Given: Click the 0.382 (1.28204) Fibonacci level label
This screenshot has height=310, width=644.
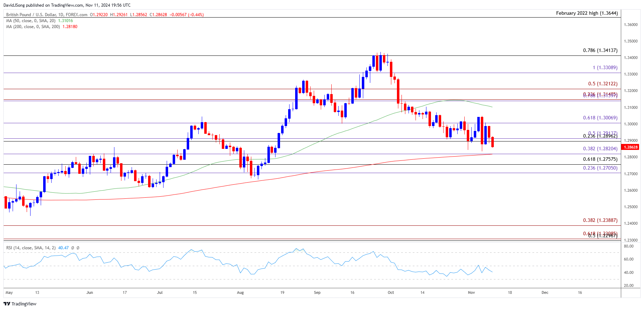Looking at the screenshot, I should coord(600,149).
